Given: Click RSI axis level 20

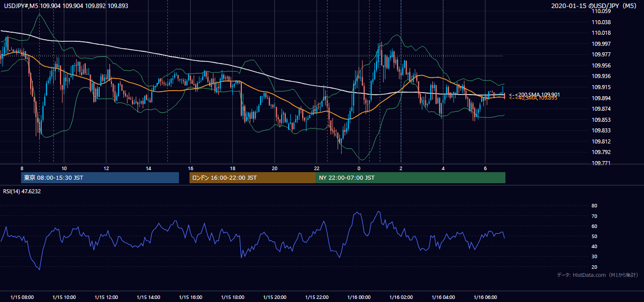Looking at the screenshot, I should (x=595, y=267).
